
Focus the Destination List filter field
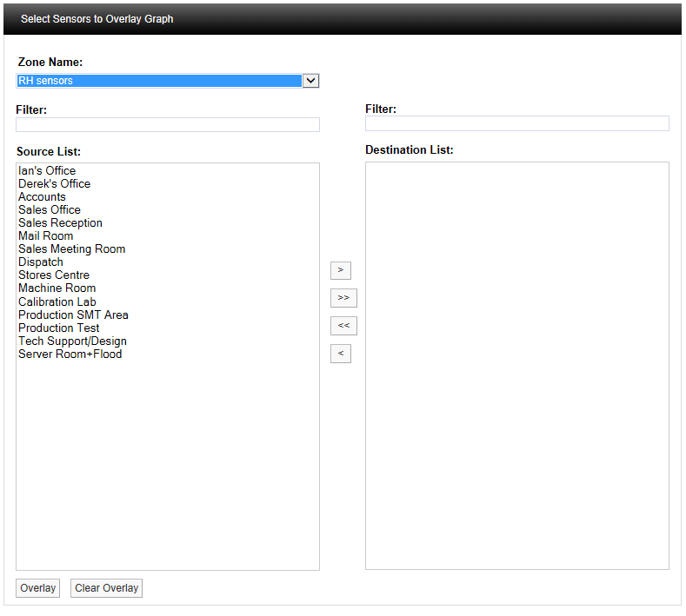516,123
